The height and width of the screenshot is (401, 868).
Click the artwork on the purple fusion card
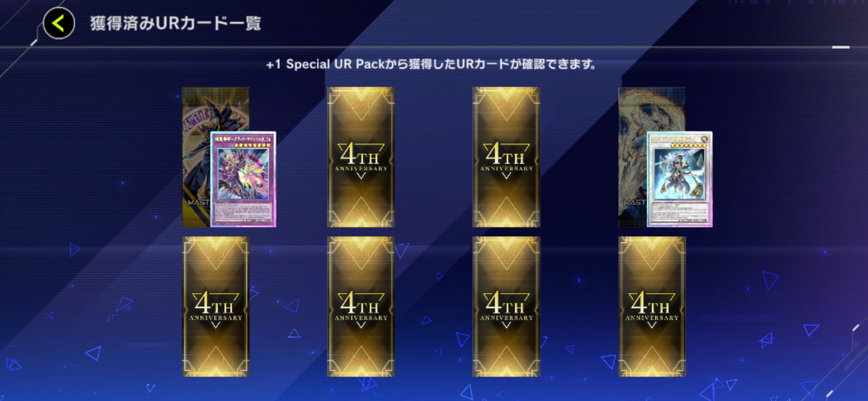[243, 174]
